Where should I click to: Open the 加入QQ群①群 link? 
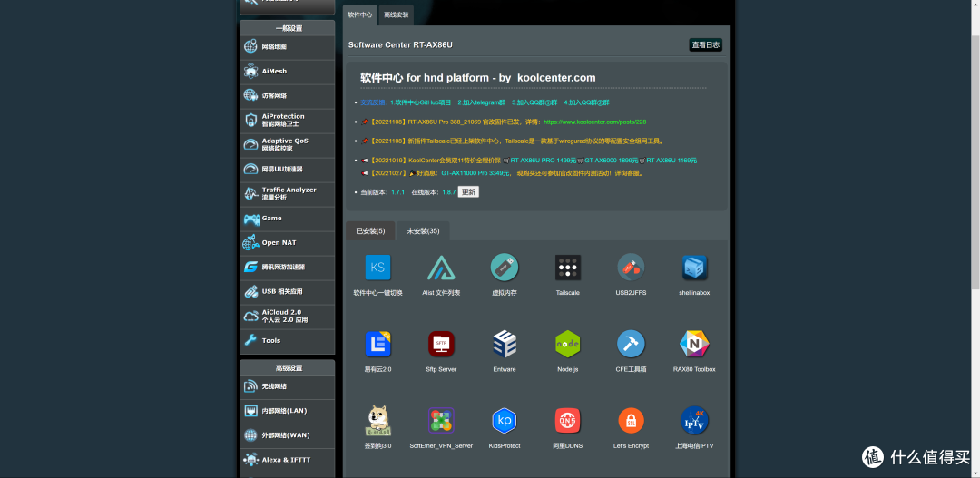(x=534, y=102)
